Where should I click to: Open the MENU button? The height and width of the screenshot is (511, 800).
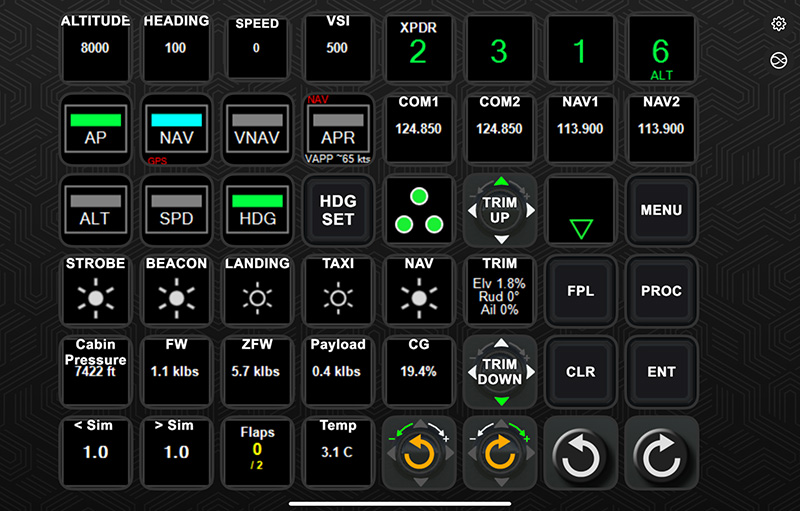coord(661,210)
